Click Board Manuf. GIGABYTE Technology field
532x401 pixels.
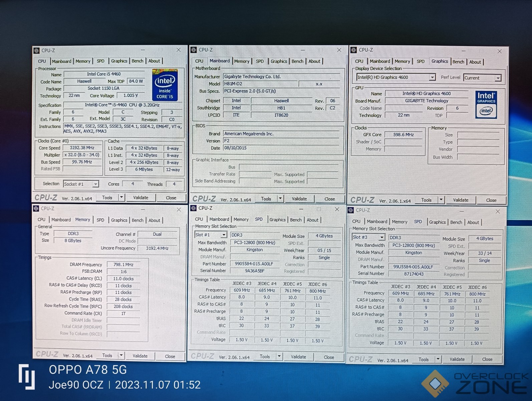click(x=427, y=101)
